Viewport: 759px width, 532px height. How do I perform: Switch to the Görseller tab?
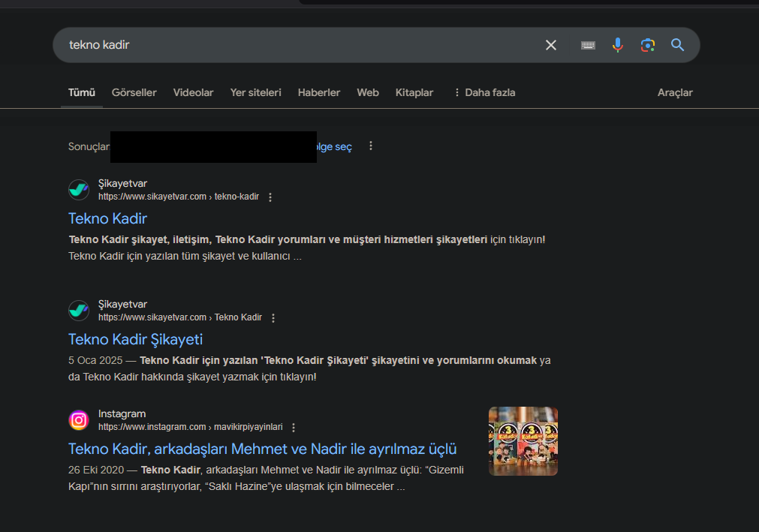[x=134, y=92]
